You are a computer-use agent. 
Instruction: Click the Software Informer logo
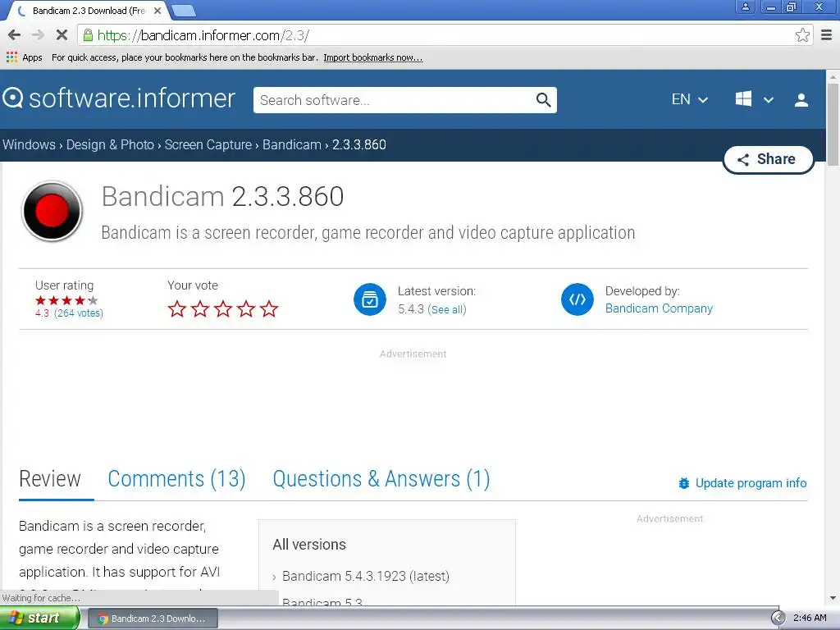tap(119, 98)
